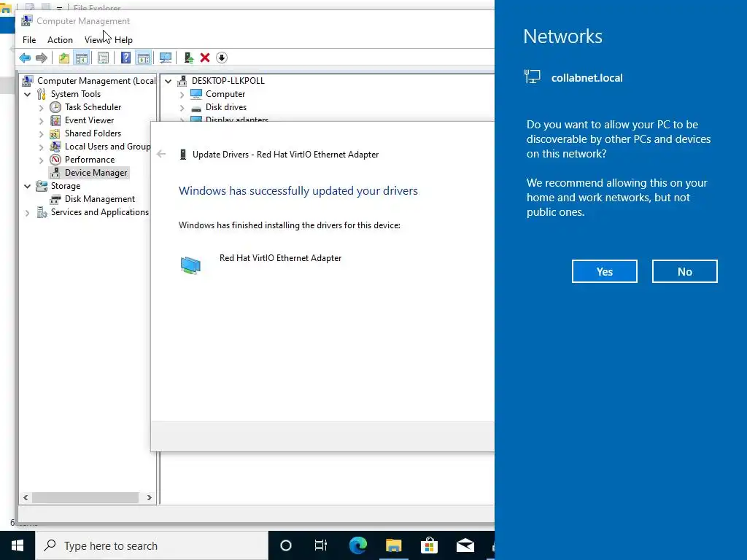Open the File menu
This screenshot has width=747, height=560.
[29, 40]
